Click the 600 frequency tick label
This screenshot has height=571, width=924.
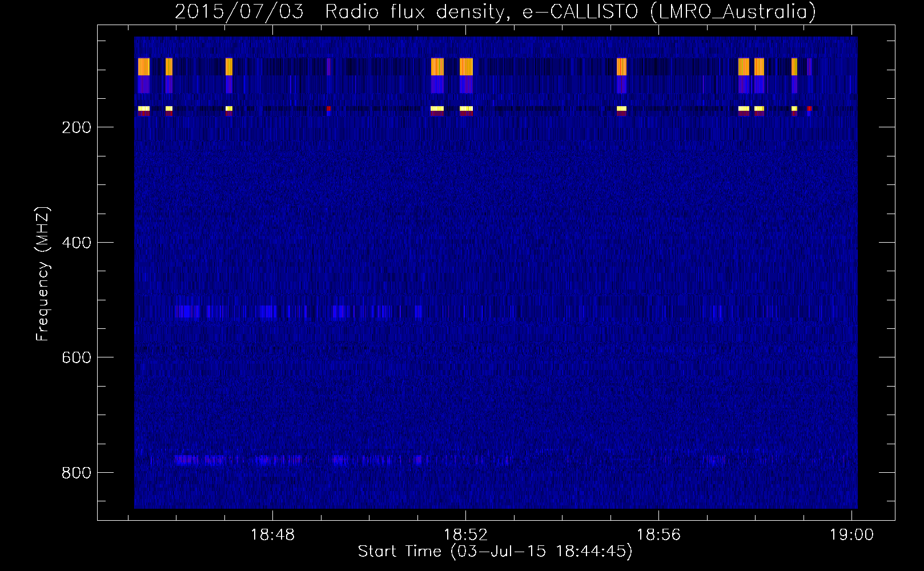coord(77,357)
